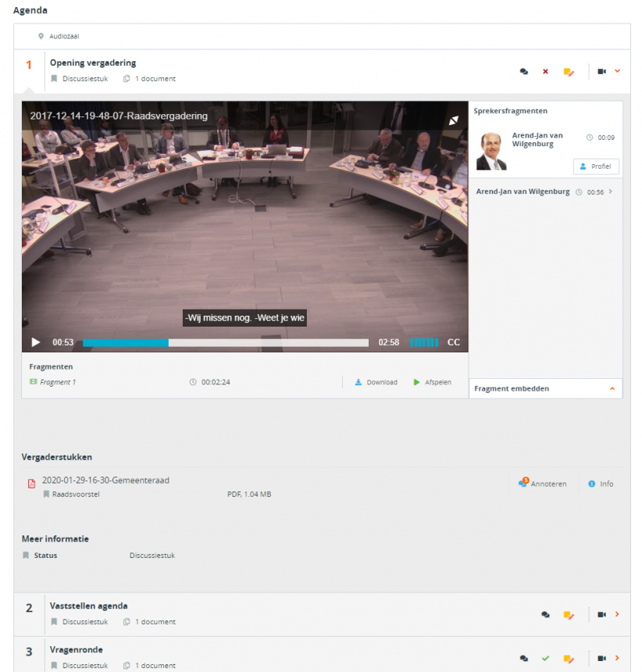Image resolution: width=642 pixels, height=672 pixels.
Task: Click the video title overlay text
Action: (119, 116)
